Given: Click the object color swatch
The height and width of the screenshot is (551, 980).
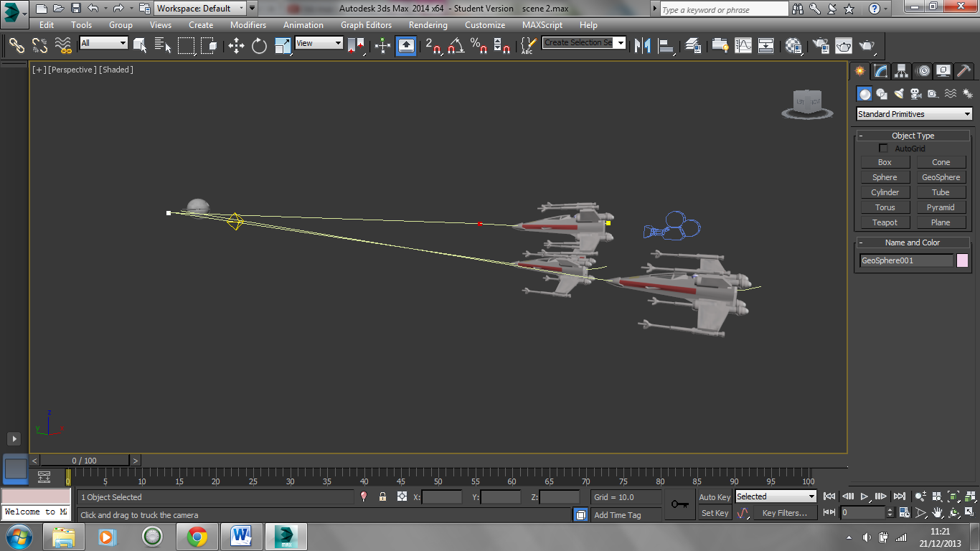Looking at the screenshot, I should [962, 260].
